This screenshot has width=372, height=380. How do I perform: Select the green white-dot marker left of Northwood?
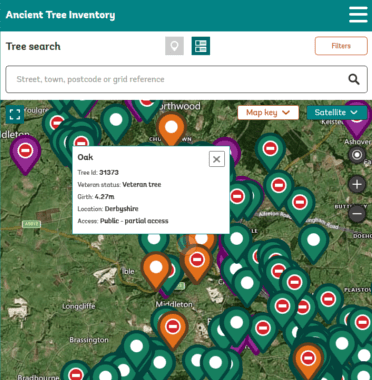(x=116, y=122)
